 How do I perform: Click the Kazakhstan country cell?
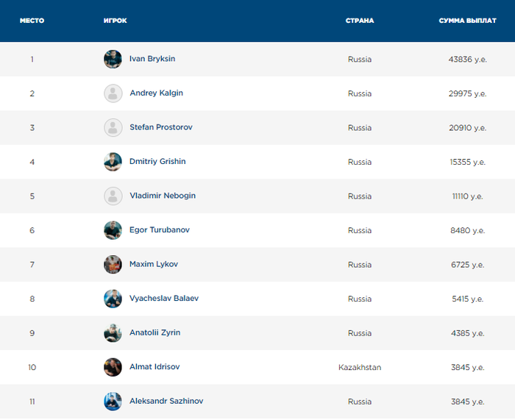pyautogui.click(x=360, y=367)
